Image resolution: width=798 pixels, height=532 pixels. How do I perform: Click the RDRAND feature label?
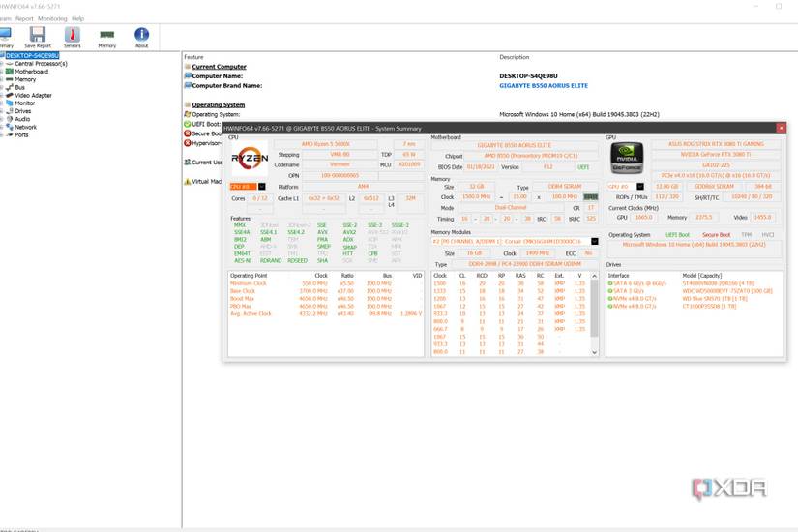(x=271, y=260)
